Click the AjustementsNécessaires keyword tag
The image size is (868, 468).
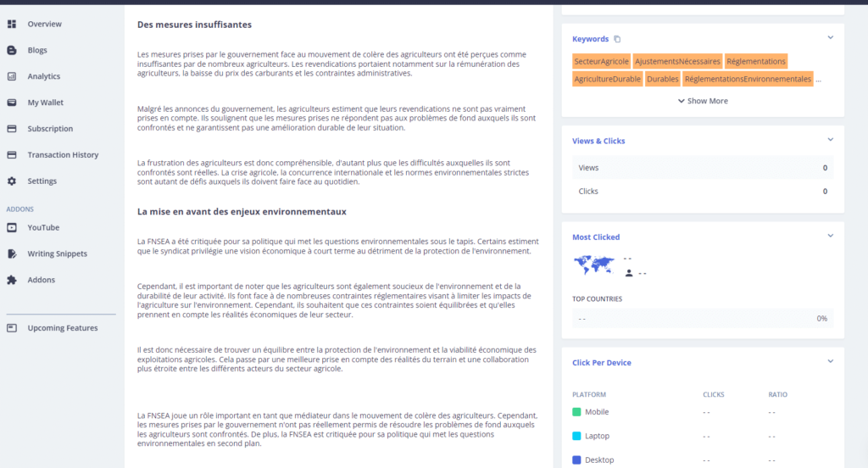tap(677, 62)
